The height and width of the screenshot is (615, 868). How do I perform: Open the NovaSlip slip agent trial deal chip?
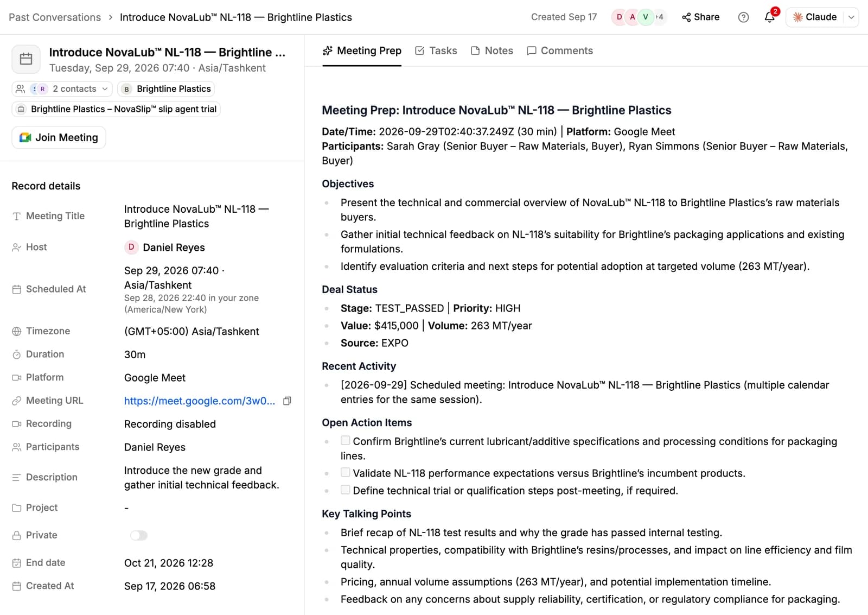pos(116,109)
